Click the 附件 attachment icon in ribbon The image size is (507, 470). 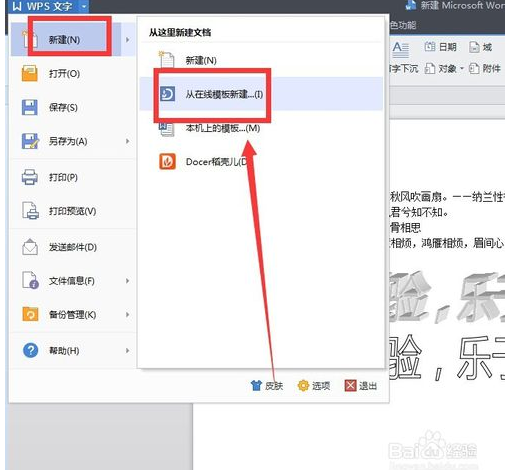pos(474,68)
